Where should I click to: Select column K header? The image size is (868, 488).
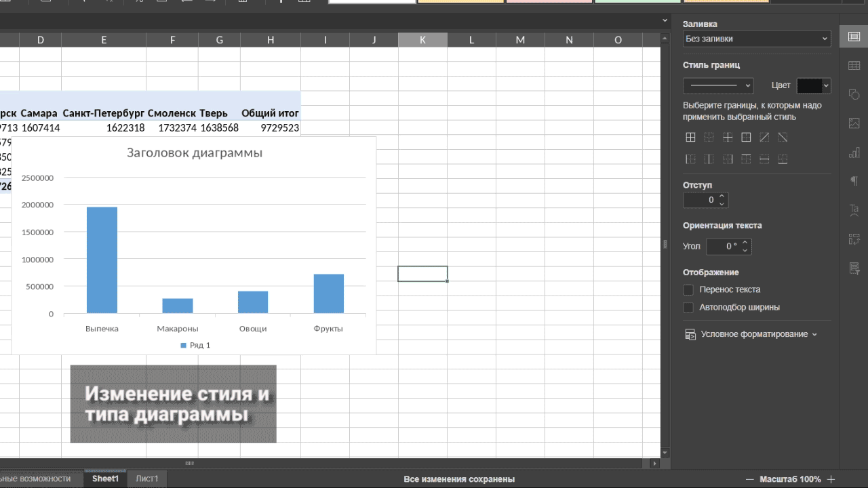coord(422,40)
